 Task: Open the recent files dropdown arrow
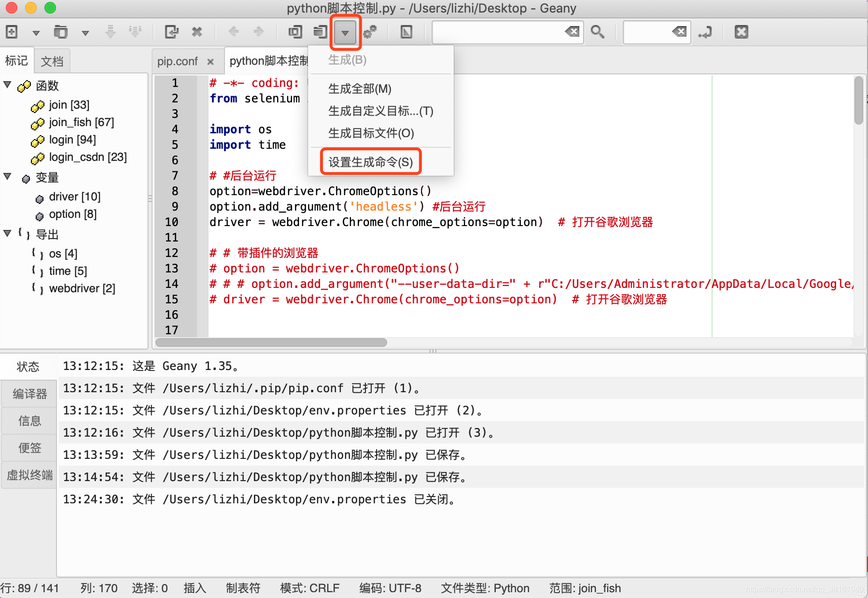coord(85,33)
